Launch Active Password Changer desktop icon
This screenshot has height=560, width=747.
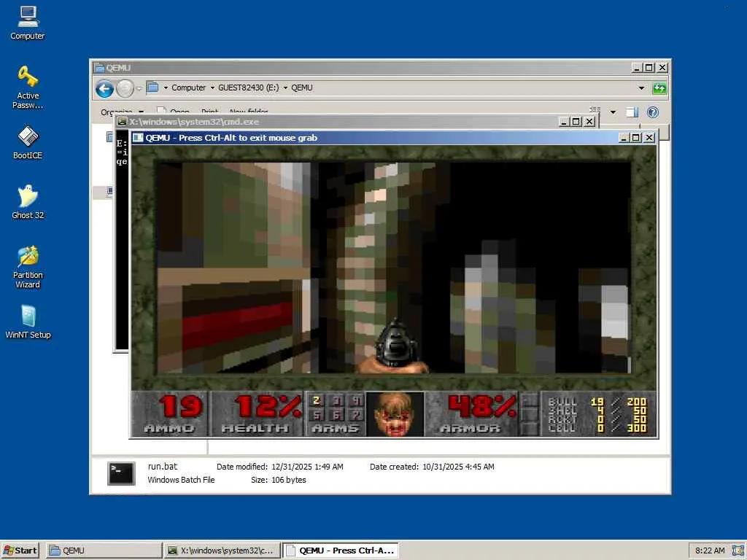27,87
